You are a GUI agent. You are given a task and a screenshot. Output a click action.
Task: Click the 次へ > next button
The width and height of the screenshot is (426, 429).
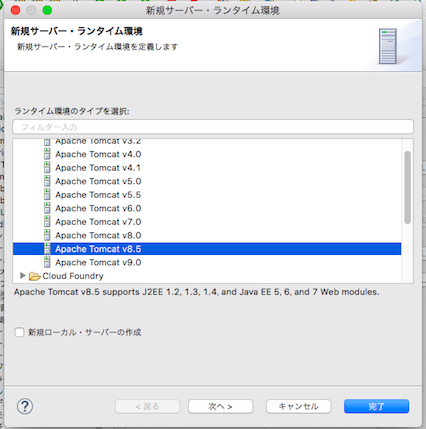tap(221, 406)
